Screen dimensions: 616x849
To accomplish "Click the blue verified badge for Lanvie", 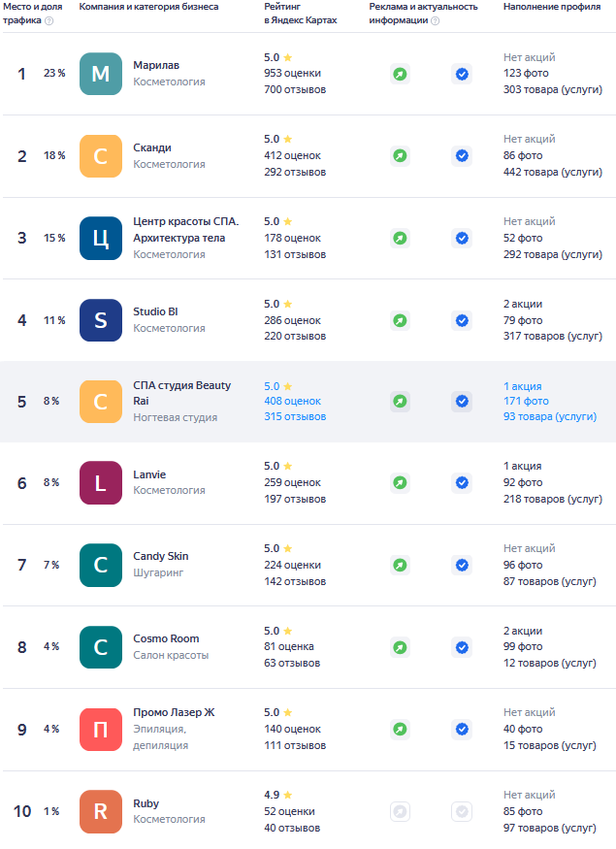I will 462,482.
